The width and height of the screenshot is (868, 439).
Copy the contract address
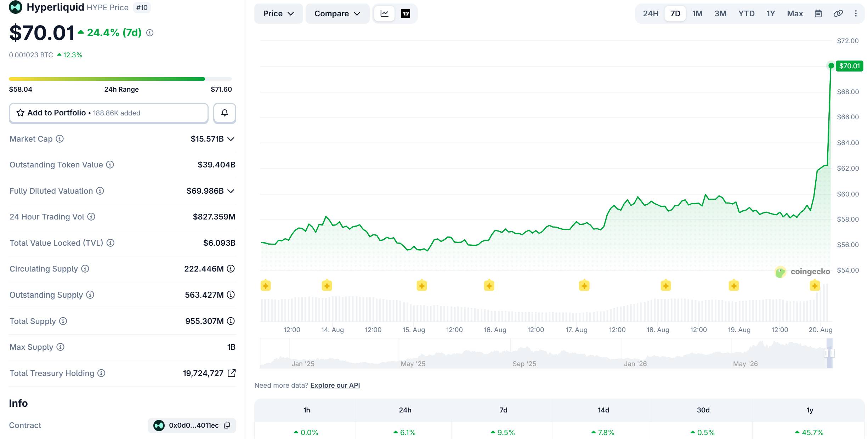[x=227, y=425]
